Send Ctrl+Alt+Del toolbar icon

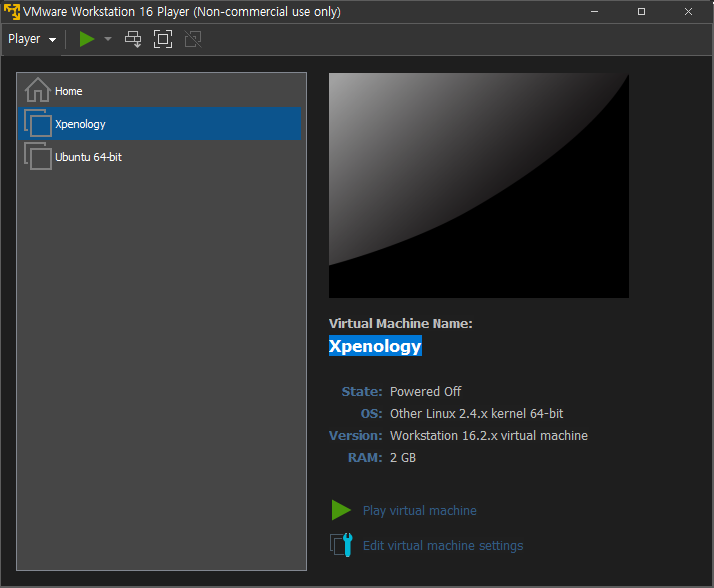point(133,39)
